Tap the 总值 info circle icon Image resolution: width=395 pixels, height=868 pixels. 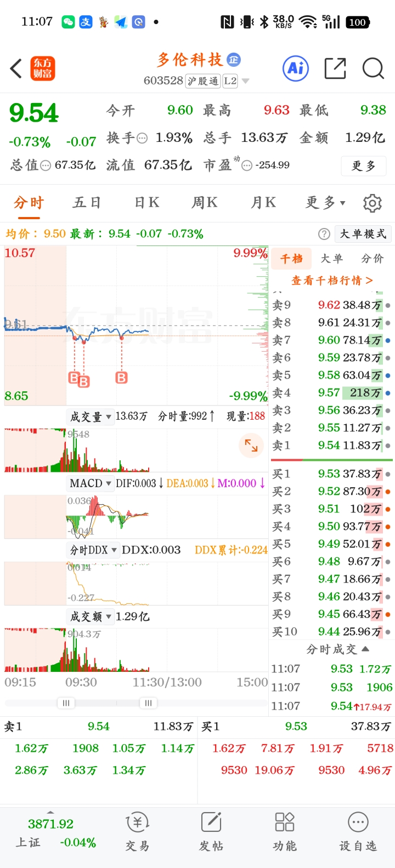click(46, 165)
